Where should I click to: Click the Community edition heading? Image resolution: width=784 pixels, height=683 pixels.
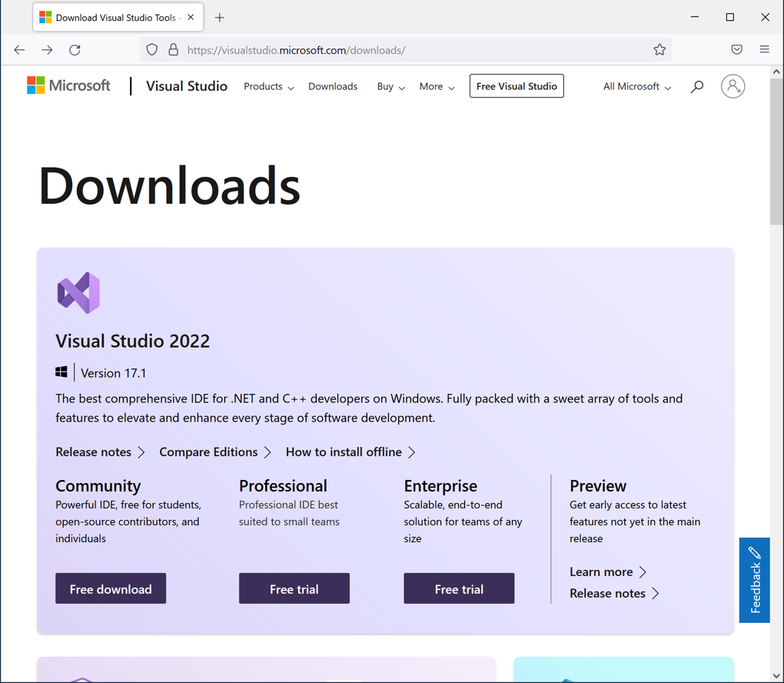click(x=98, y=486)
